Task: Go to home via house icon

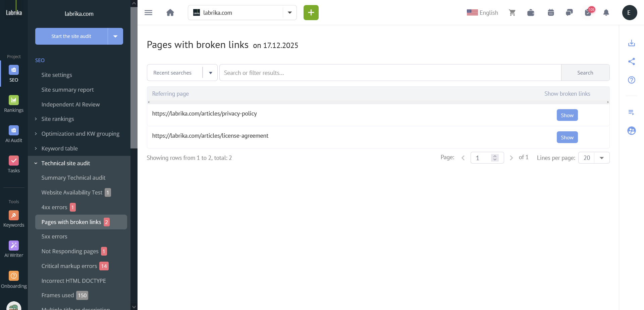Action: (x=170, y=13)
